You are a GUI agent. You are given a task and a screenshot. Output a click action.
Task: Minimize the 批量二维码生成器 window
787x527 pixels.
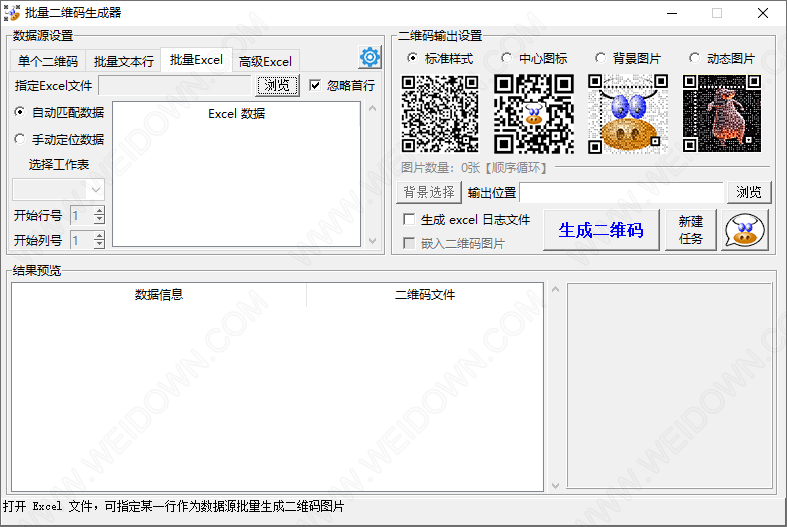click(x=672, y=13)
